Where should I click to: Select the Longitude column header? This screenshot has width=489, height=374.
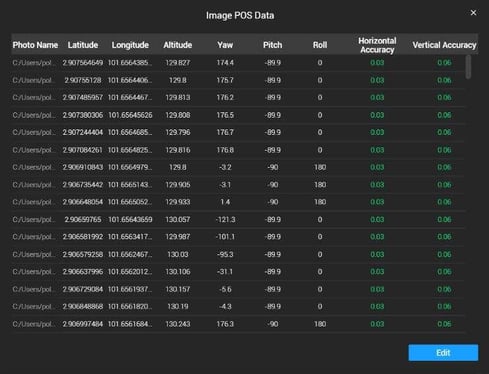tap(130, 45)
